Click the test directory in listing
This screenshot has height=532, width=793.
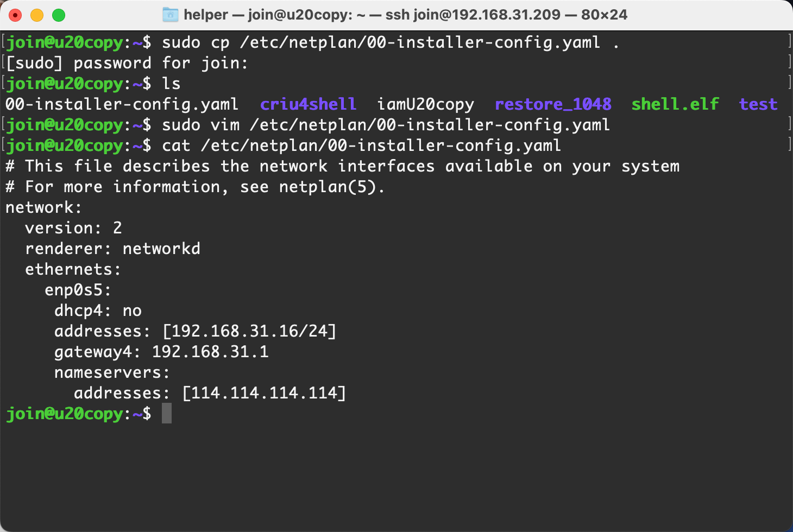(x=758, y=104)
